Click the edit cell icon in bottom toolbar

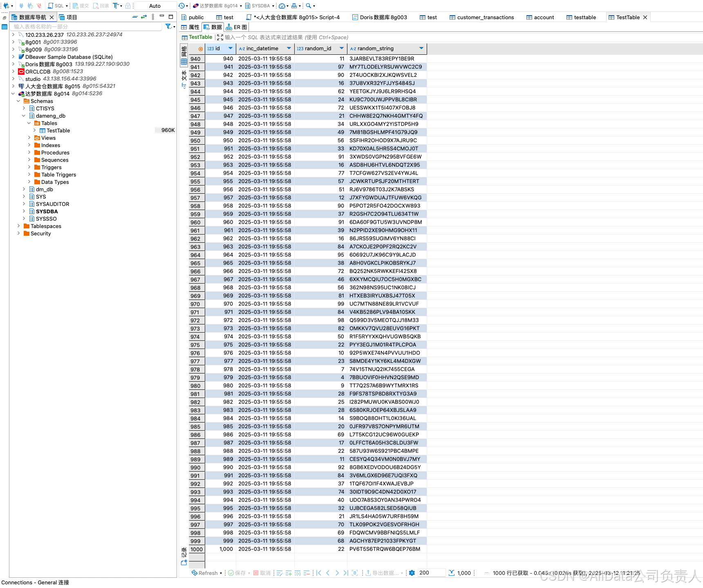click(x=280, y=573)
